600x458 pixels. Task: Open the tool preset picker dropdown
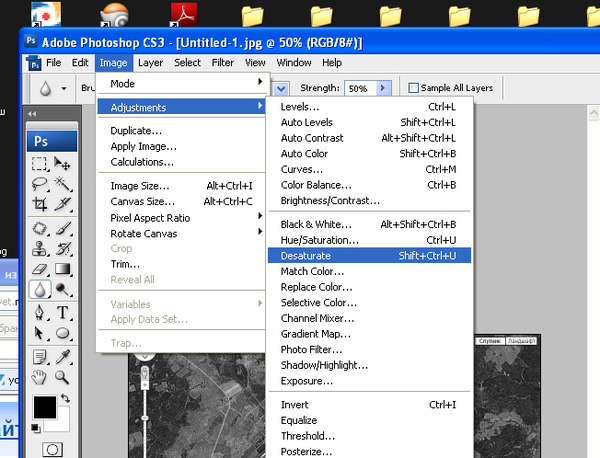[64, 88]
